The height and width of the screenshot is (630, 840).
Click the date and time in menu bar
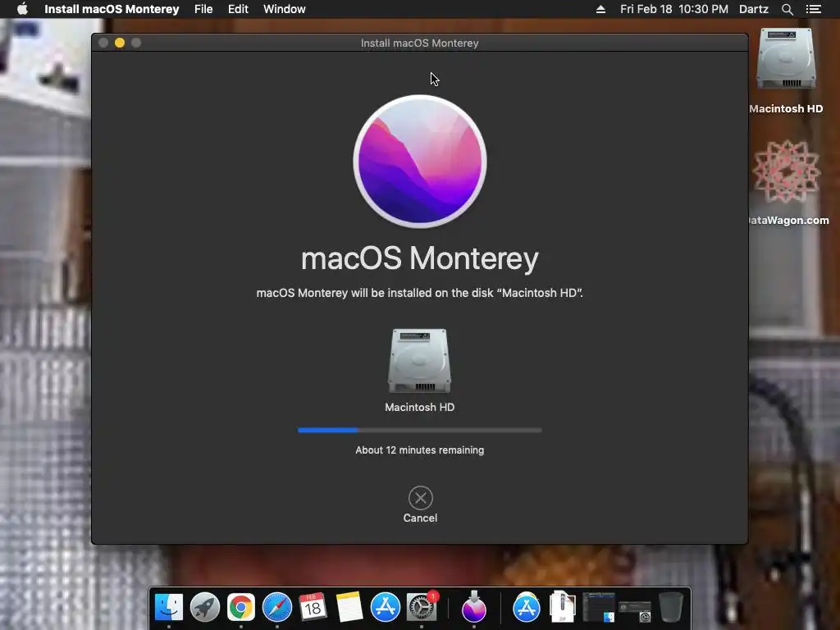674,9
